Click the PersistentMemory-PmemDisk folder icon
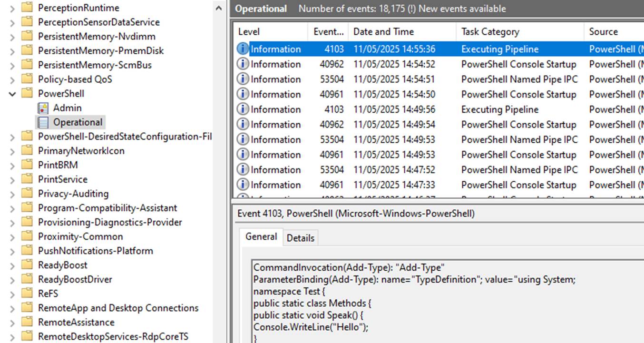Screen dimensions: 644x343 tap(28, 50)
